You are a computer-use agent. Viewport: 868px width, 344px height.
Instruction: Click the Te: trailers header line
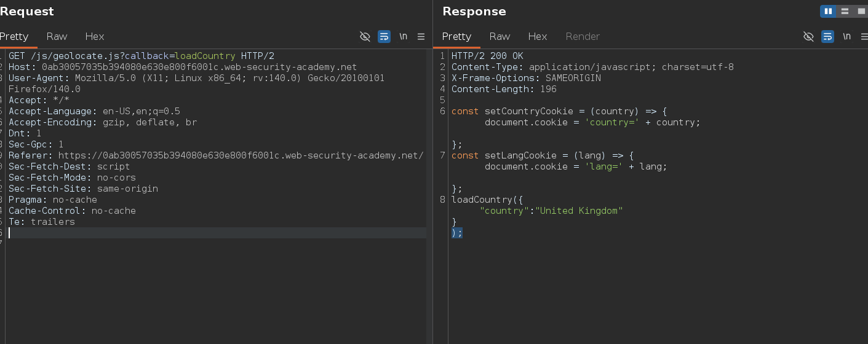[42, 222]
